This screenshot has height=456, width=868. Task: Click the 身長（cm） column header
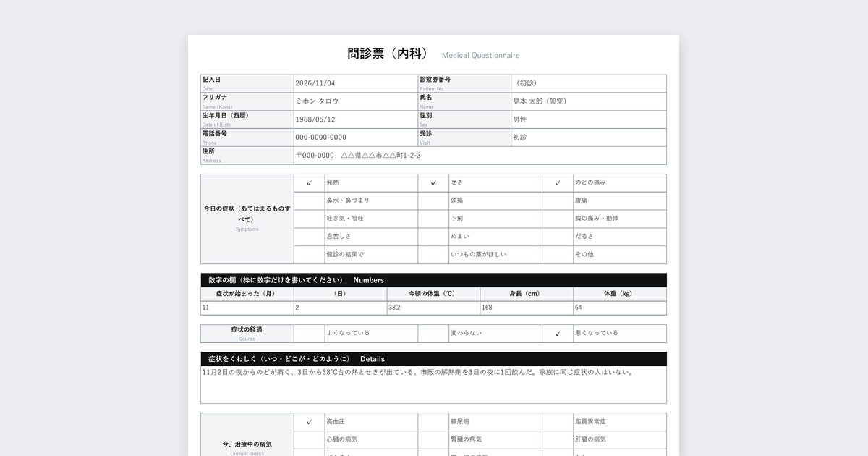pyautogui.click(x=527, y=295)
